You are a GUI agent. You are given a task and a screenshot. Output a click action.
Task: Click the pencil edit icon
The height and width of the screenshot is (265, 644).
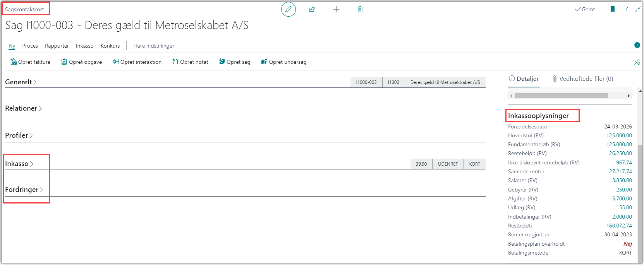pyautogui.click(x=288, y=9)
